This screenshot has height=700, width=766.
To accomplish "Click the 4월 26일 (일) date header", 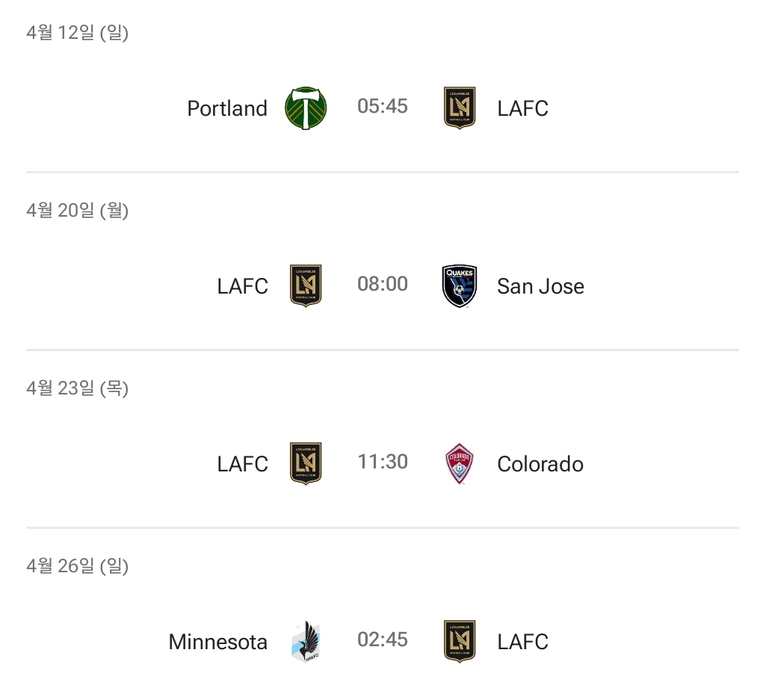I will click(x=78, y=566).
